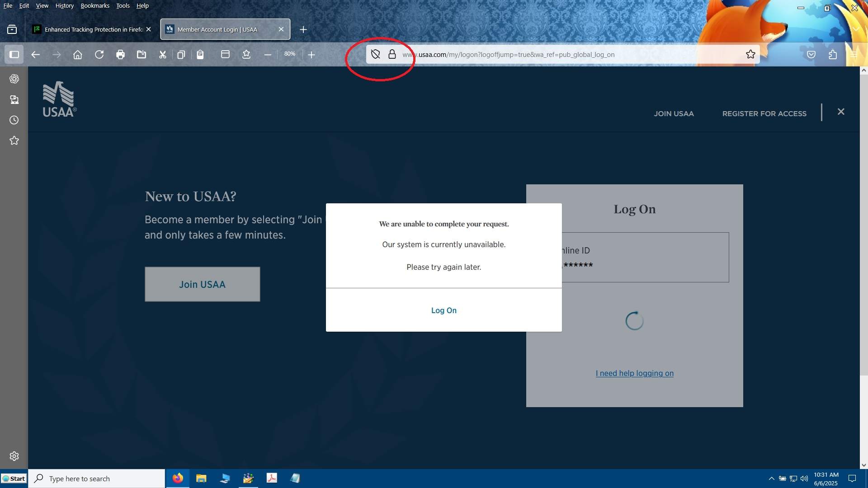
Task: Open the Help menu
Action: pos(142,5)
